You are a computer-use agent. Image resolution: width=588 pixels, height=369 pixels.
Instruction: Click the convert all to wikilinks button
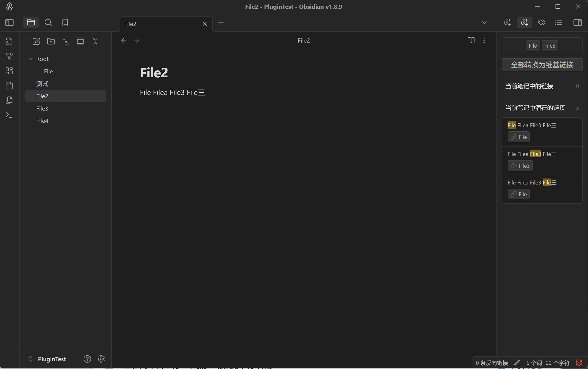coord(542,65)
